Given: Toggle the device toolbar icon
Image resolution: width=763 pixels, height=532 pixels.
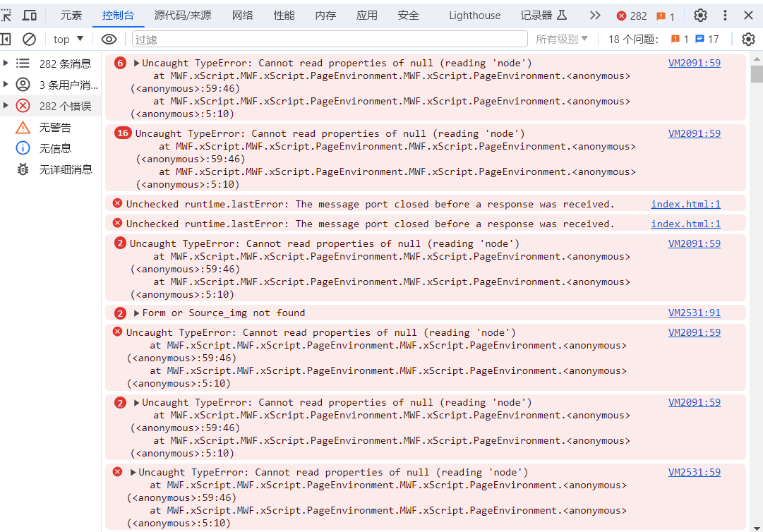Looking at the screenshot, I should [x=30, y=16].
